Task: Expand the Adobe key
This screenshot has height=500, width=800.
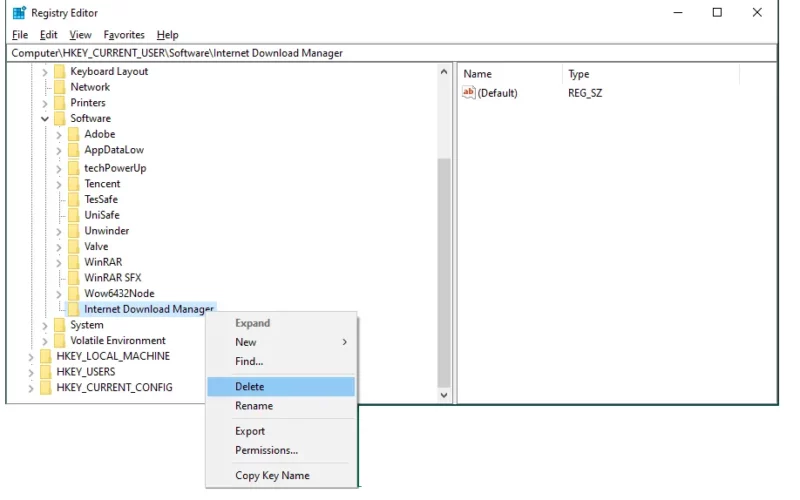Action: tap(58, 135)
